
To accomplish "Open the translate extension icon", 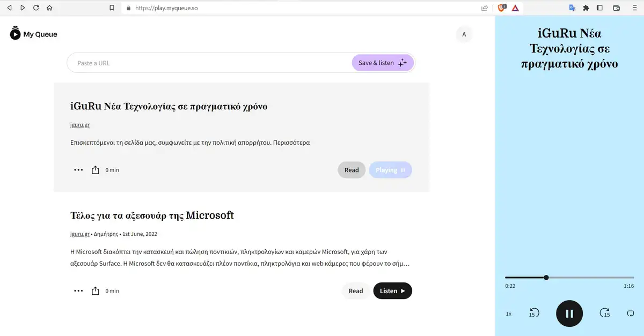I will [572, 8].
